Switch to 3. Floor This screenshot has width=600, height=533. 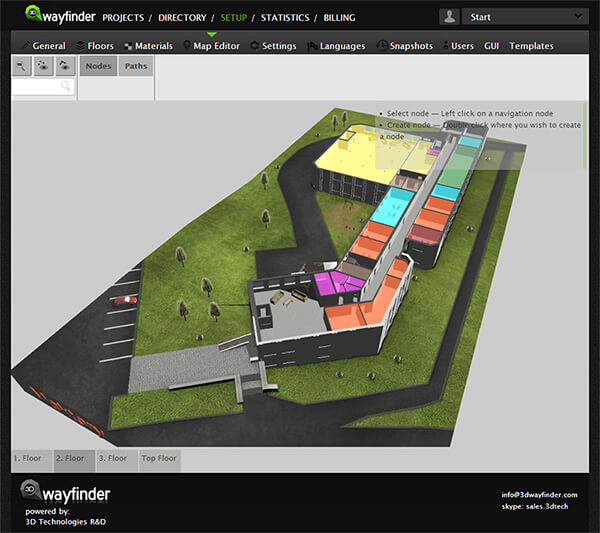pos(117,460)
